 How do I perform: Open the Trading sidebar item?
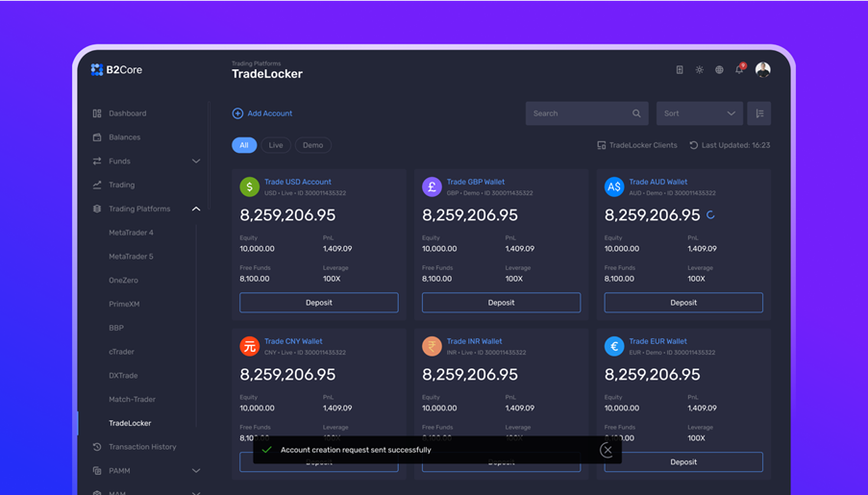(122, 185)
